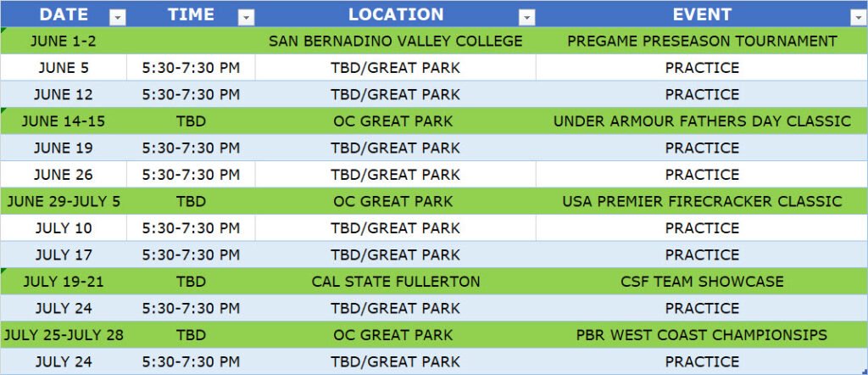Select the USA PREMIER FIRECRACKER CLASSIC cell

tap(702, 201)
